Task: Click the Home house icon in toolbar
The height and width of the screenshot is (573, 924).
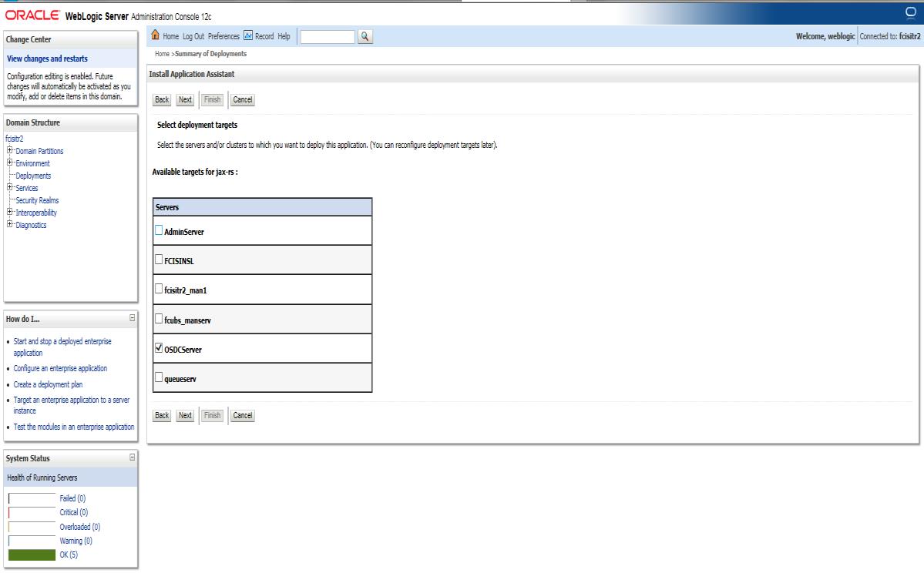Action: pyautogui.click(x=155, y=35)
